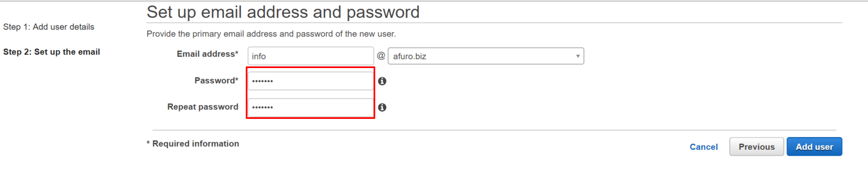The image size is (868, 182).
Task: Click the info icon beside Repeat password
Action: [382, 107]
